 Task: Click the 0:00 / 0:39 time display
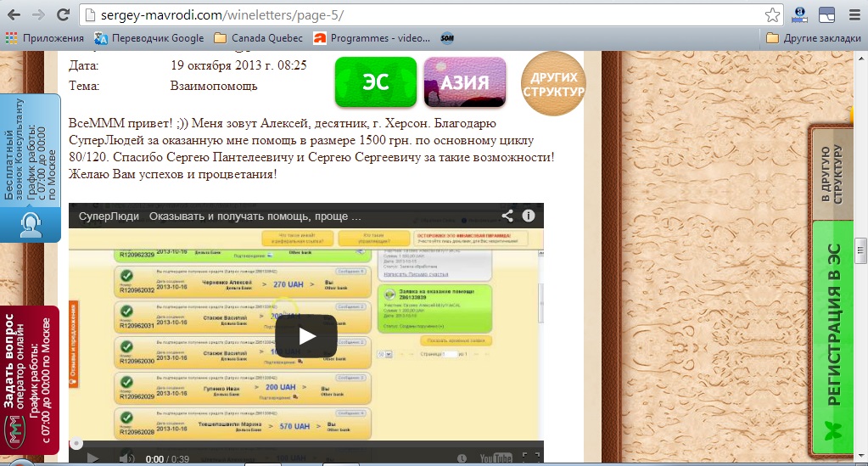(x=167, y=459)
